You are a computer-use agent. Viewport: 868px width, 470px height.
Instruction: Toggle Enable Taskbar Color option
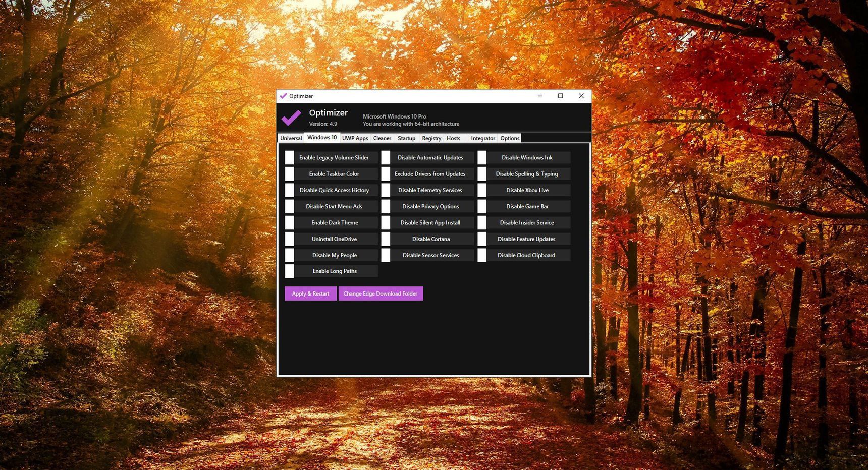pyautogui.click(x=331, y=174)
